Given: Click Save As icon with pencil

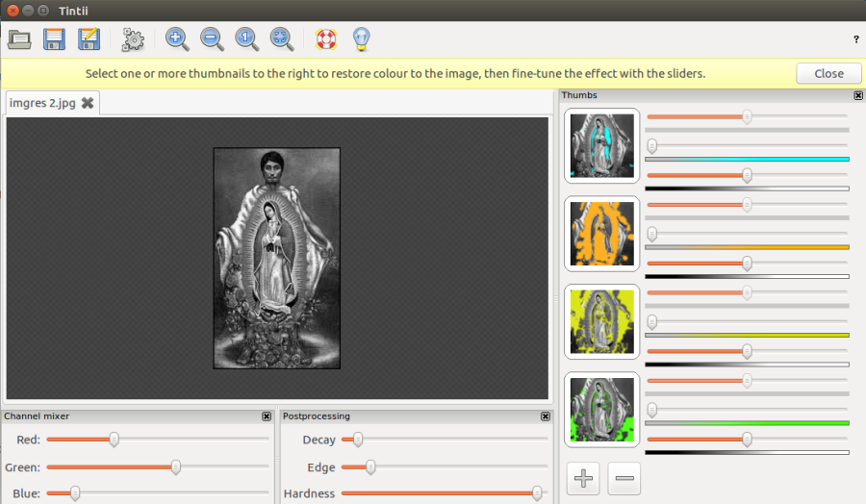Looking at the screenshot, I should (x=89, y=39).
